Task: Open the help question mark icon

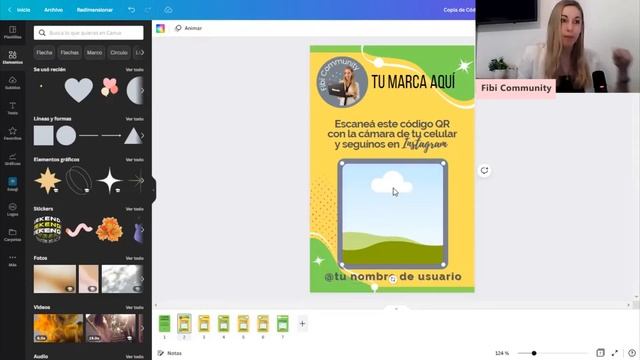Action: click(x=632, y=353)
